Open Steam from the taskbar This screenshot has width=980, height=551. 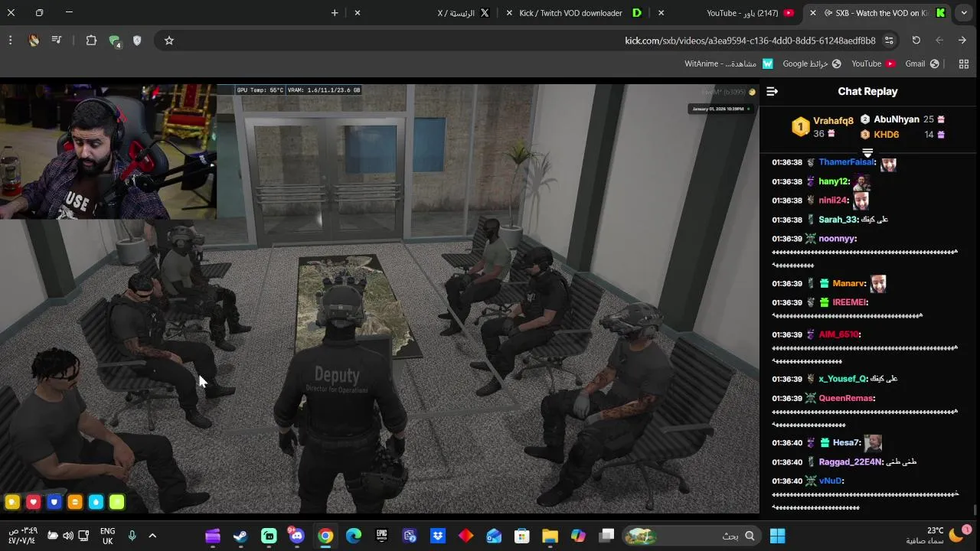click(x=240, y=536)
